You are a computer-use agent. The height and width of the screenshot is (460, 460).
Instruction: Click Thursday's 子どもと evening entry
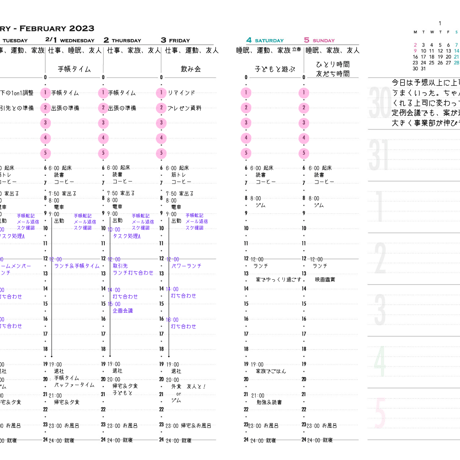point(122,393)
